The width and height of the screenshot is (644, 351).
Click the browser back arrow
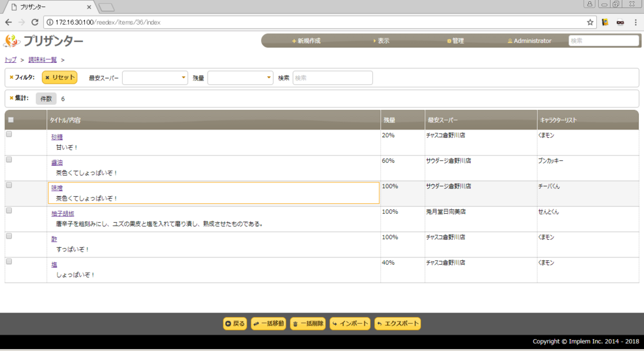[x=9, y=22]
